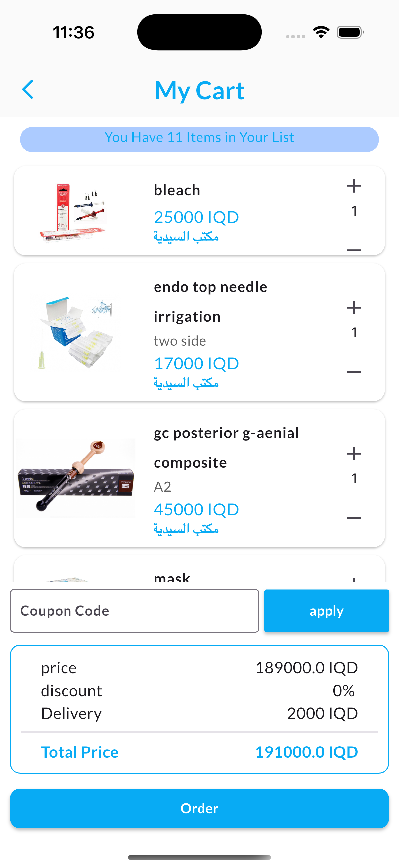Increase bleach quantity with plus icon

354,186
